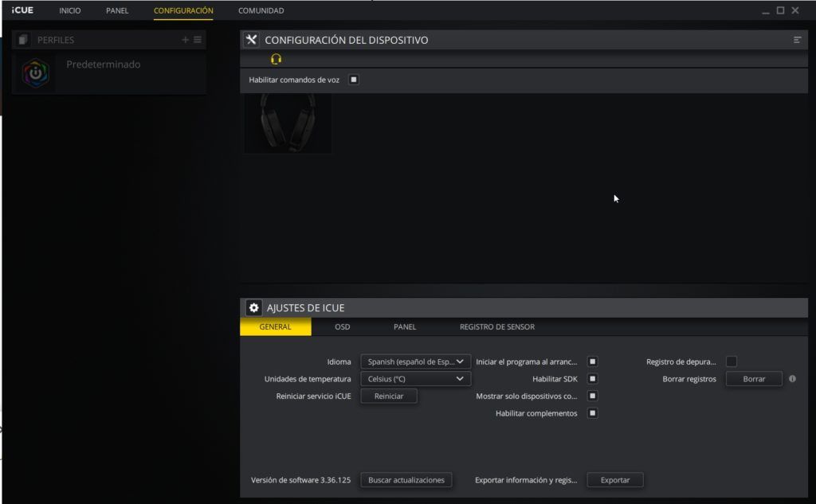Viewport: 816px width, 504px height.
Task: Open the Registro de sensor tab
Action: point(497,326)
